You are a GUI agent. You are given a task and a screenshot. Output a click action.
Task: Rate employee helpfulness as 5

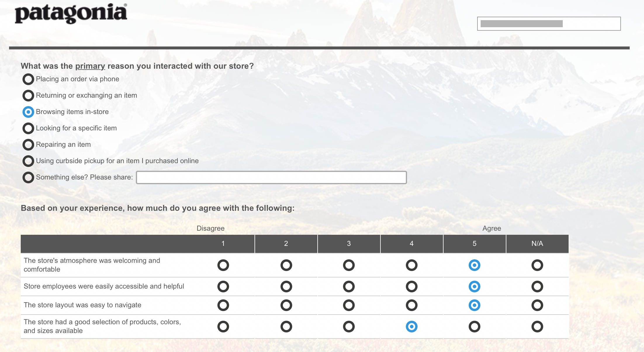pos(474,287)
